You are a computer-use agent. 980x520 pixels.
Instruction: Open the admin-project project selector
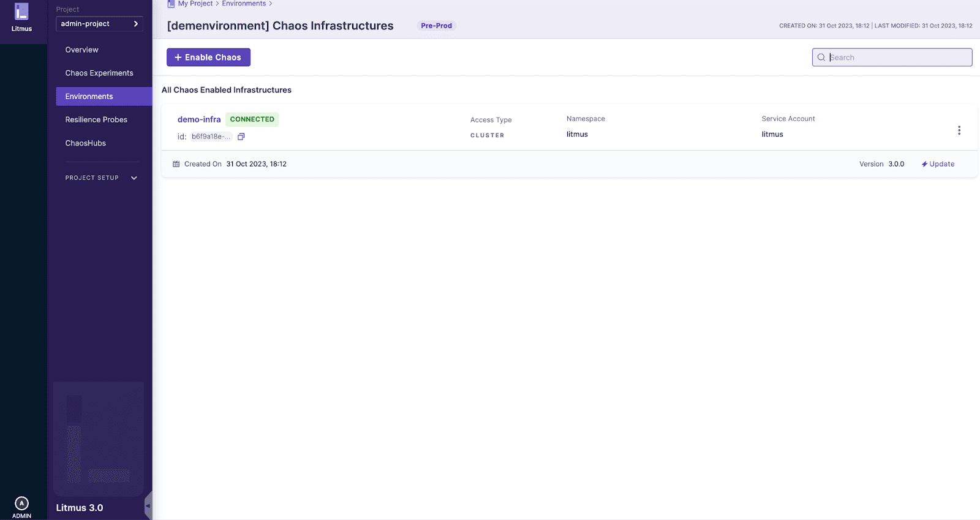[99, 24]
